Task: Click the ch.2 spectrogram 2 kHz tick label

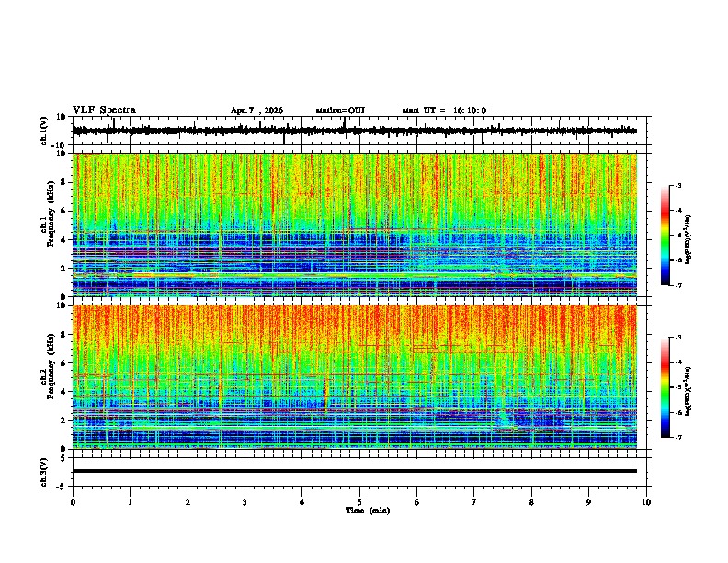Action: click(x=63, y=420)
